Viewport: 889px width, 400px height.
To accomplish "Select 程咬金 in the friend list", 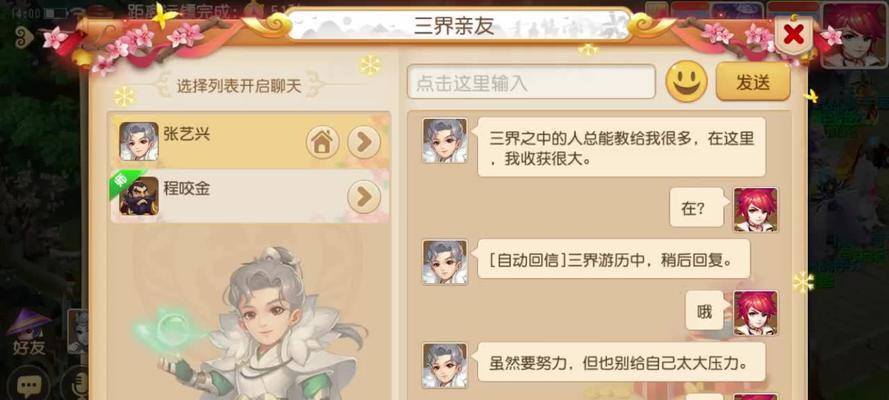I will click(x=249, y=196).
